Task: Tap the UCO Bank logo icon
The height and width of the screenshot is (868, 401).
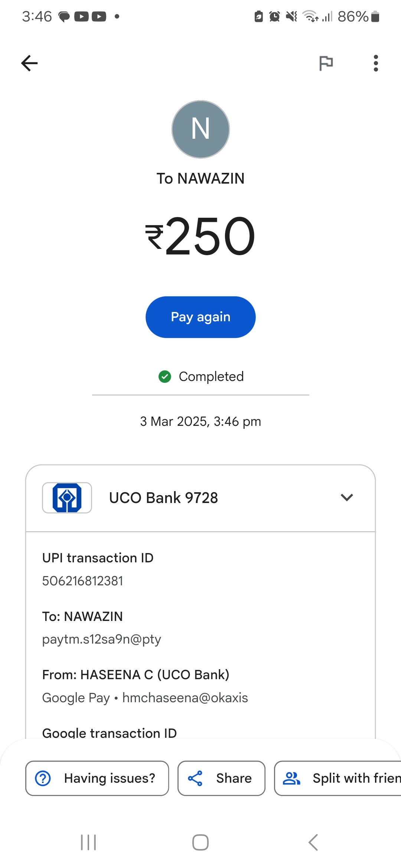Action: [x=67, y=498]
